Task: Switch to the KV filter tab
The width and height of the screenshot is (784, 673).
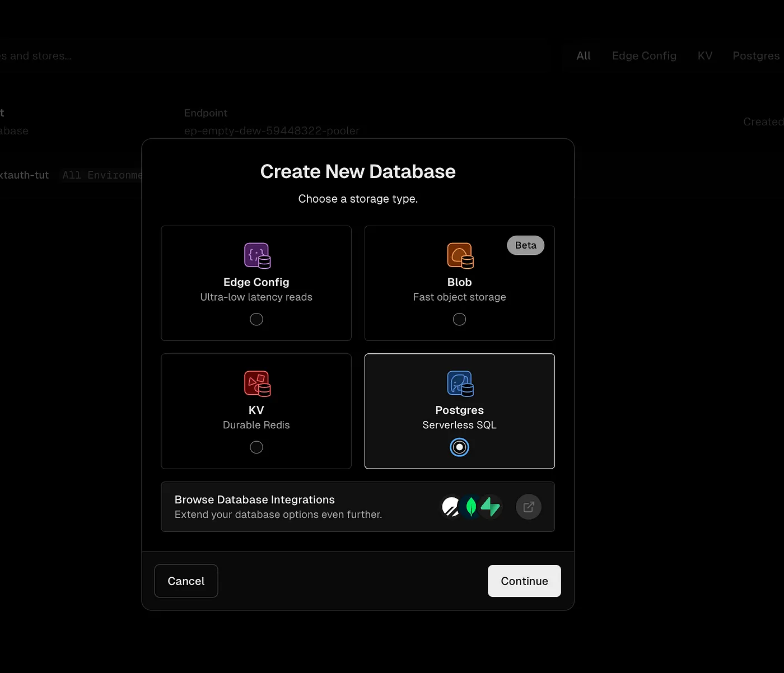Action: tap(704, 56)
